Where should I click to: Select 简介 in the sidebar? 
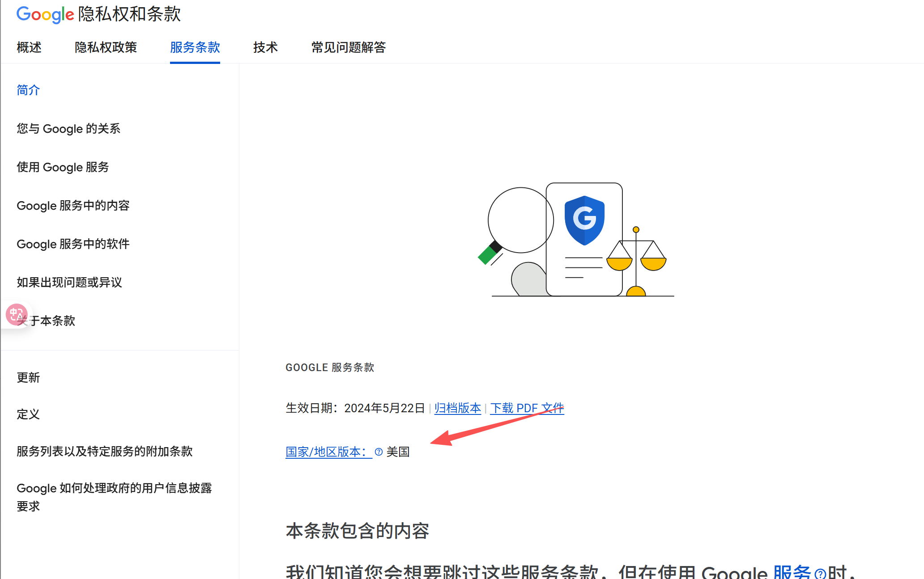tap(28, 90)
